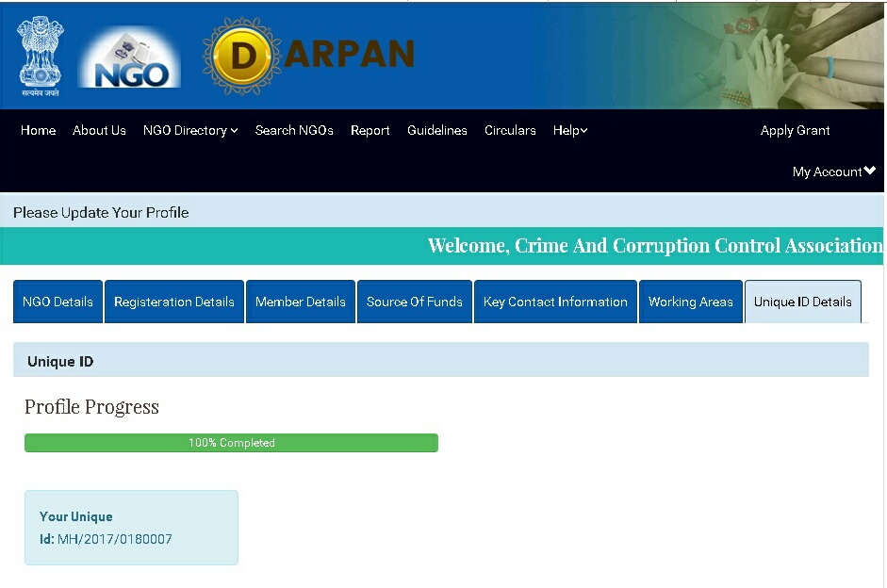Click the NGO logo image

(129, 57)
